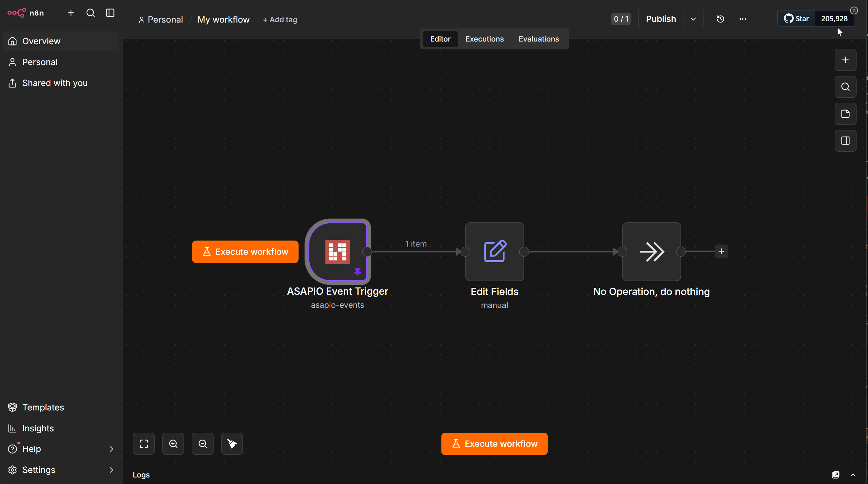Open Personal in sidebar
868x484 pixels.
[61, 62]
